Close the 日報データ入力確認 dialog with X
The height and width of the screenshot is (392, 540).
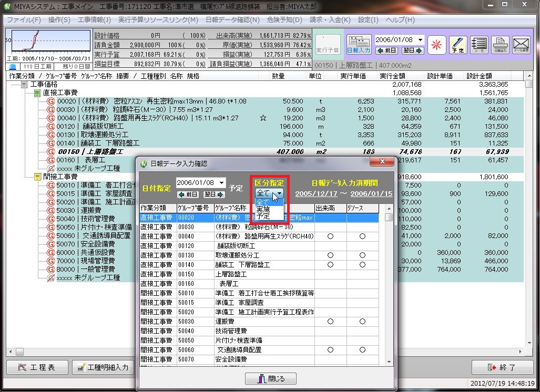382,161
